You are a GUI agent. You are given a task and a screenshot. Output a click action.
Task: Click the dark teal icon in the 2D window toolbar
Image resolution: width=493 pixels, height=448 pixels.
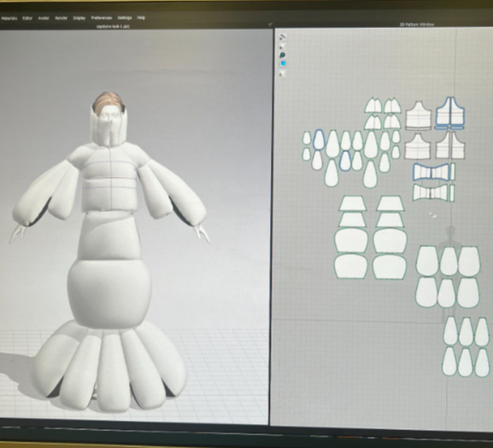pos(282,55)
